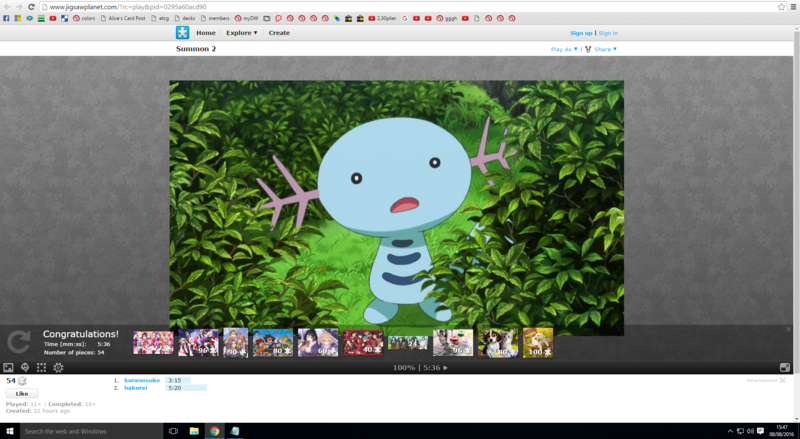The image size is (800, 439).
Task: Arrange pieces with the grid dots icon
Action: click(x=41, y=368)
